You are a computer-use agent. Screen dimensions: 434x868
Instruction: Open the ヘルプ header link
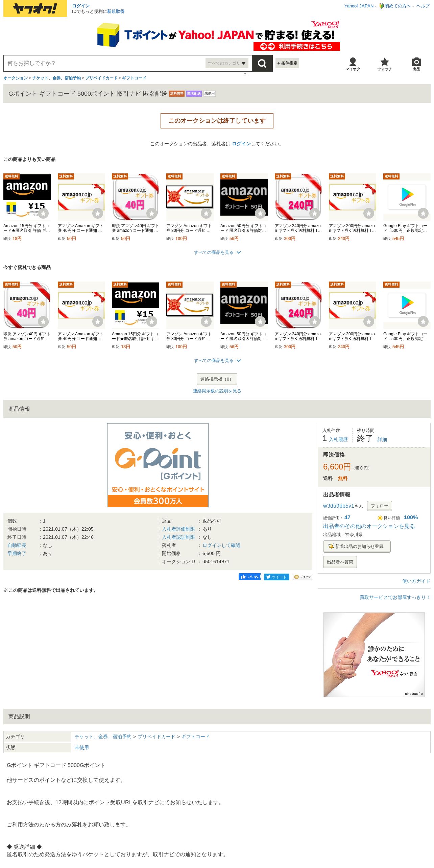[423, 6]
